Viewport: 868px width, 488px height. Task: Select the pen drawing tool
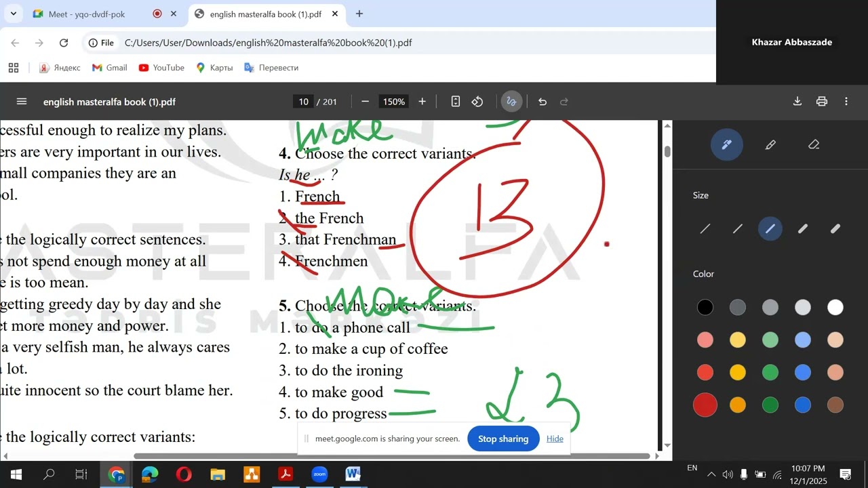pyautogui.click(x=726, y=144)
